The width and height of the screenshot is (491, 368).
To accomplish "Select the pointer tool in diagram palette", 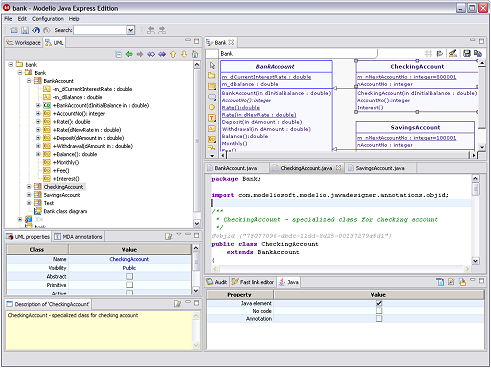I will (x=212, y=65).
